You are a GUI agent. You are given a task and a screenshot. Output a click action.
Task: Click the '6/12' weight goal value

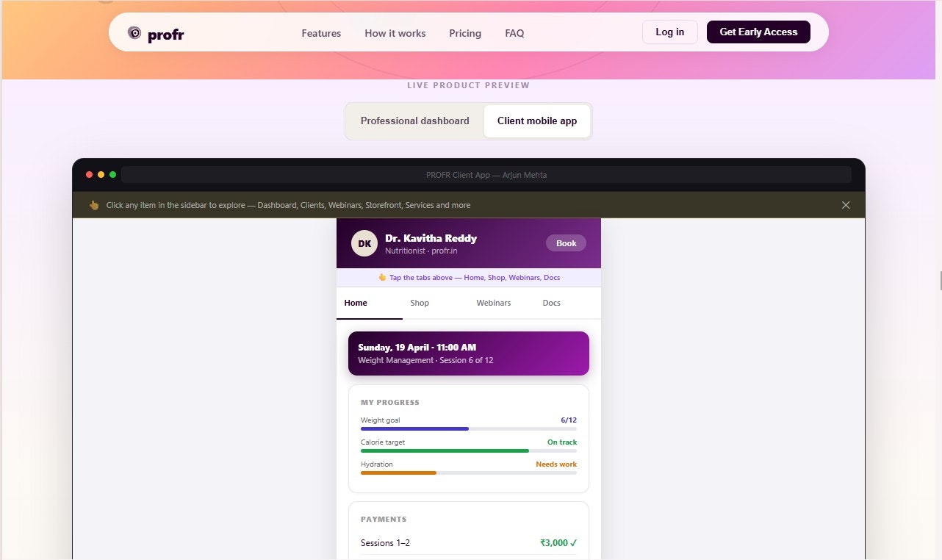[569, 420]
